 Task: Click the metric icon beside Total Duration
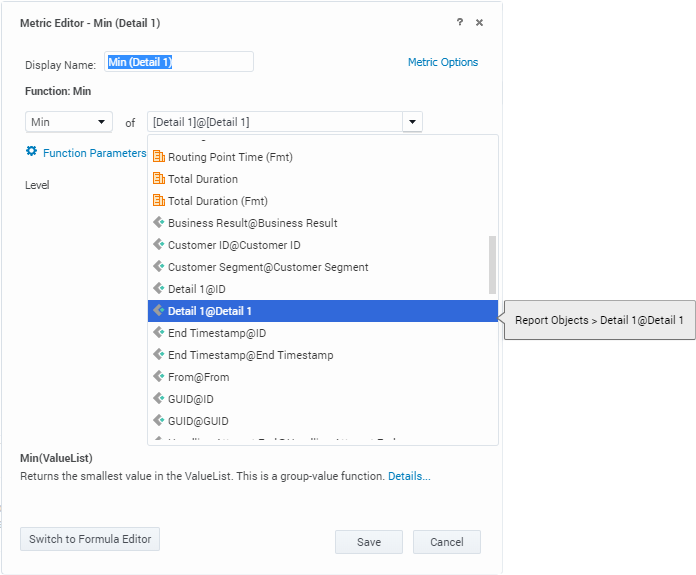tap(158, 179)
